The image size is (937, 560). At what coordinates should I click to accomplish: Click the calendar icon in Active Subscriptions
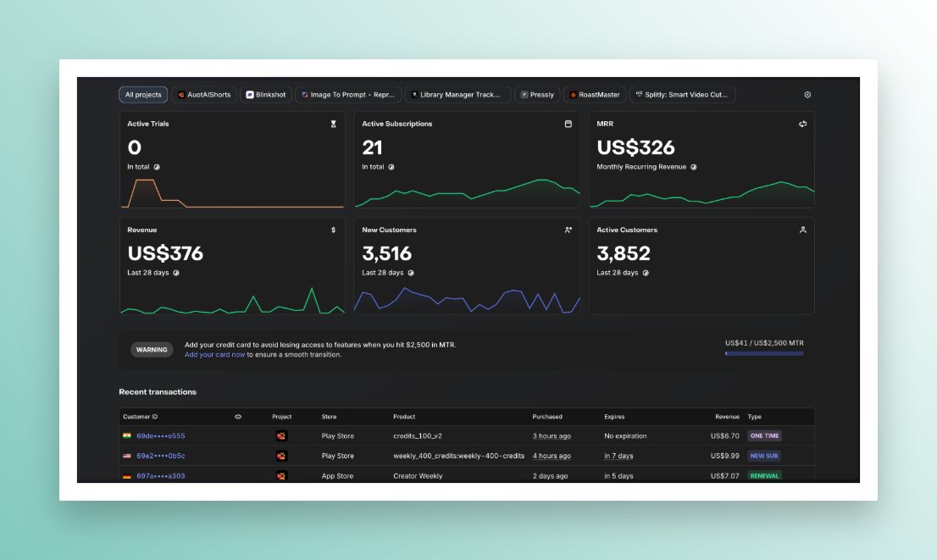pyautogui.click(x=568, y=124)
